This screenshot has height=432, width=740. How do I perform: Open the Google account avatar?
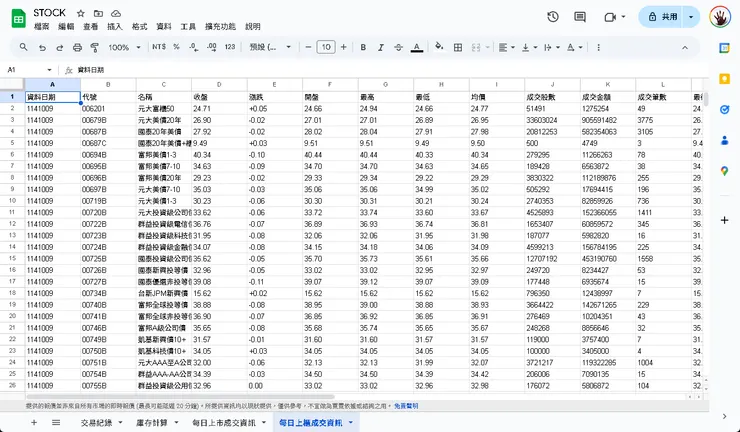click(x=720, y=17)
